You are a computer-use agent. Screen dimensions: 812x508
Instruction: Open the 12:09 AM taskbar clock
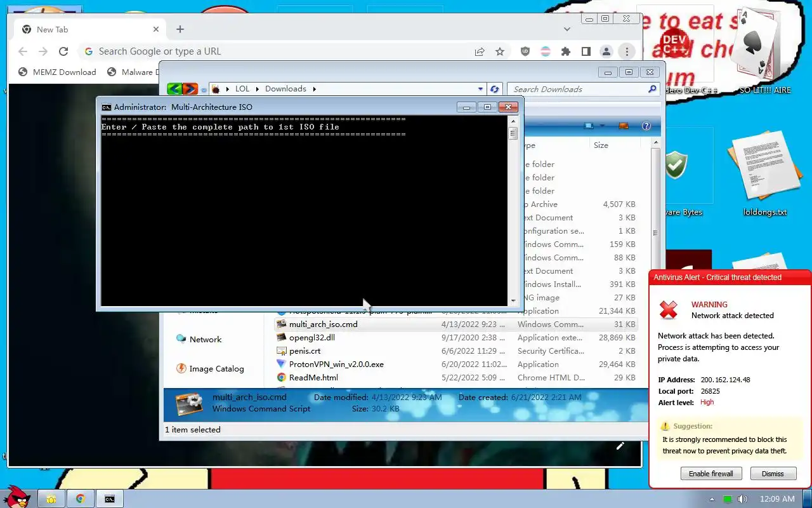777,499
